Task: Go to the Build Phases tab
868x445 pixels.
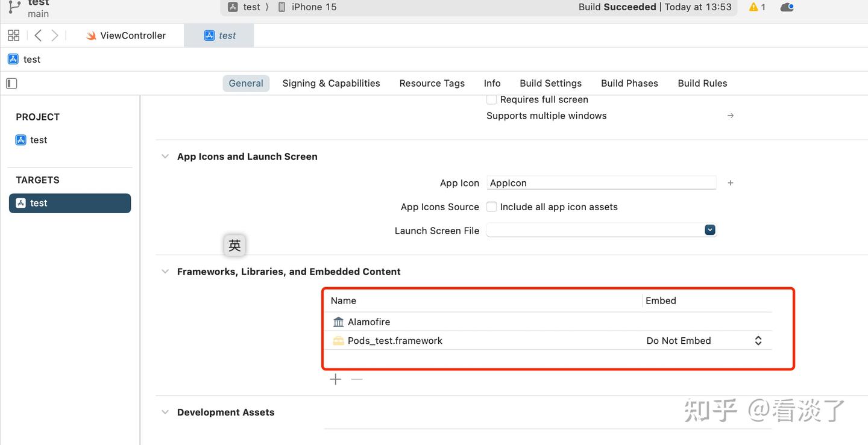Action: 629,83
